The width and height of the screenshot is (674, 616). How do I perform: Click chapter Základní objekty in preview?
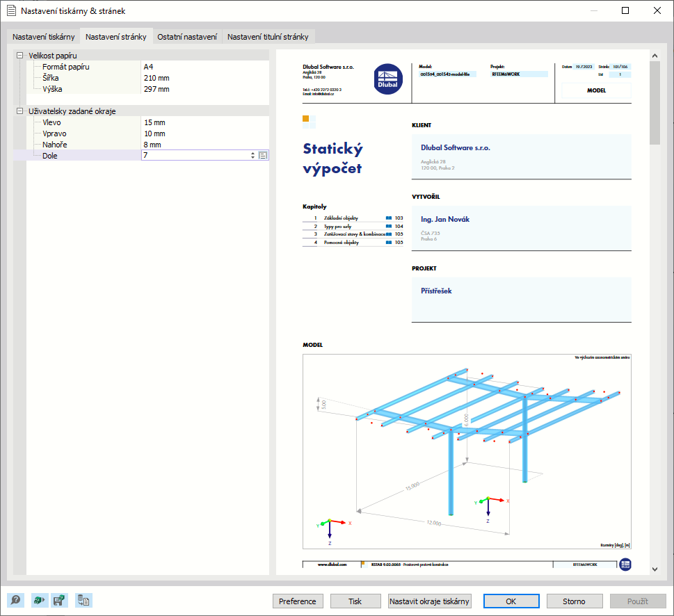(x=341, y=218)
